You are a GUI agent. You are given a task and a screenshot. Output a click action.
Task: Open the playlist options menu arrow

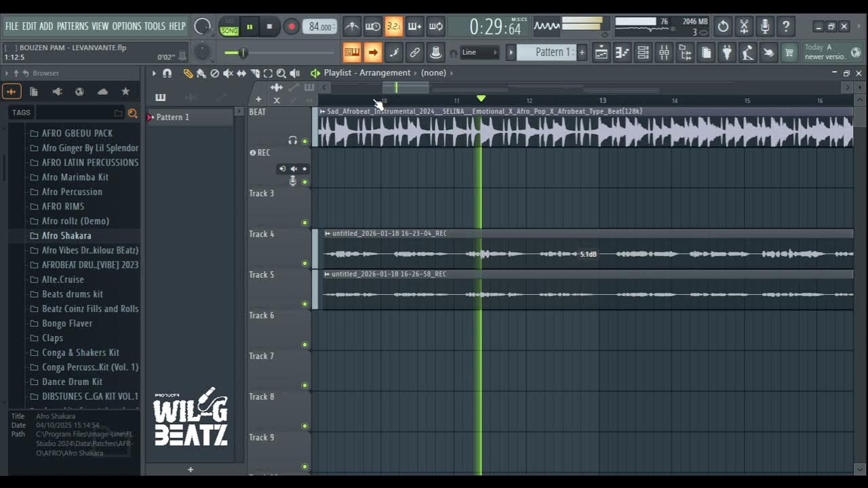point(154,73)
